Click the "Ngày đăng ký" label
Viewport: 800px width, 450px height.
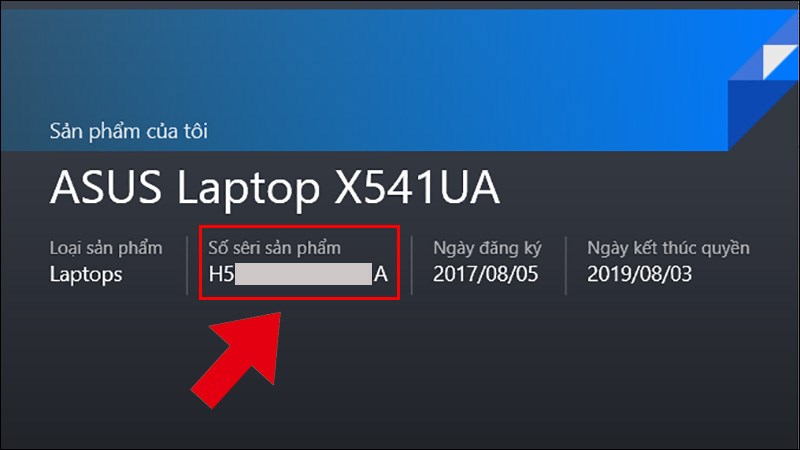point(487,248)
